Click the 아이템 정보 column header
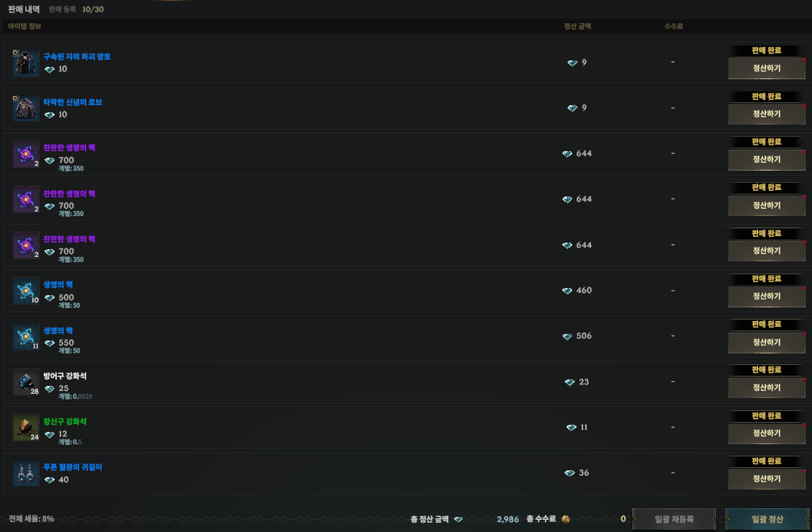The height and width of the screenshot is (532, 812). 24,26
